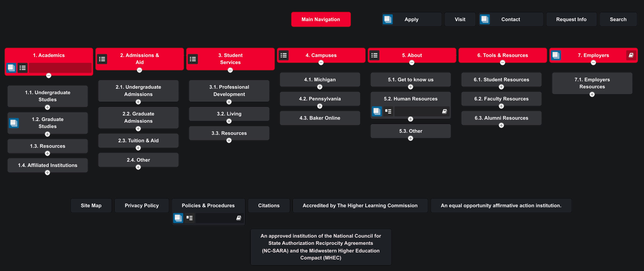The height and width of the screenshot is (271, 644).
Task: Click the page icon on Apply node
Action: [388, 19]
